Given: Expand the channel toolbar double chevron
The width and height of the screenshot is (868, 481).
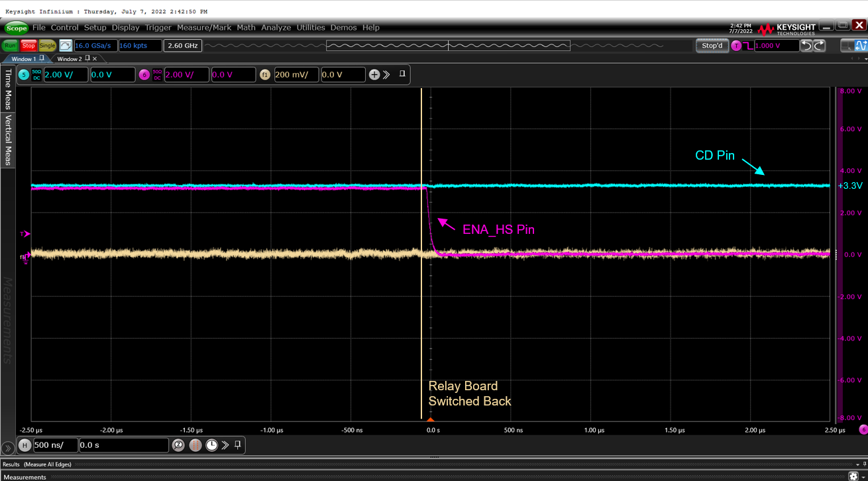Looking at the screenshot, I should pyautogui.click(x=386, y=75).
